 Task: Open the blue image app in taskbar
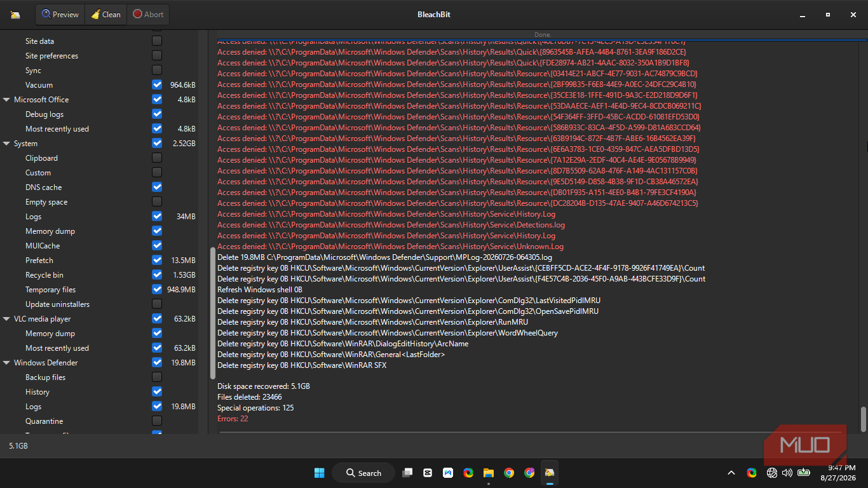coord(448,473)
